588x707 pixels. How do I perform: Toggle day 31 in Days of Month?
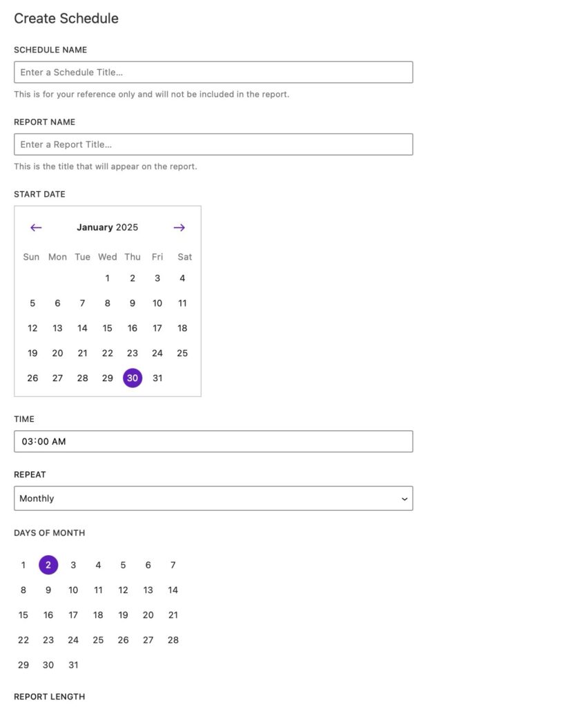coord(73,665)
